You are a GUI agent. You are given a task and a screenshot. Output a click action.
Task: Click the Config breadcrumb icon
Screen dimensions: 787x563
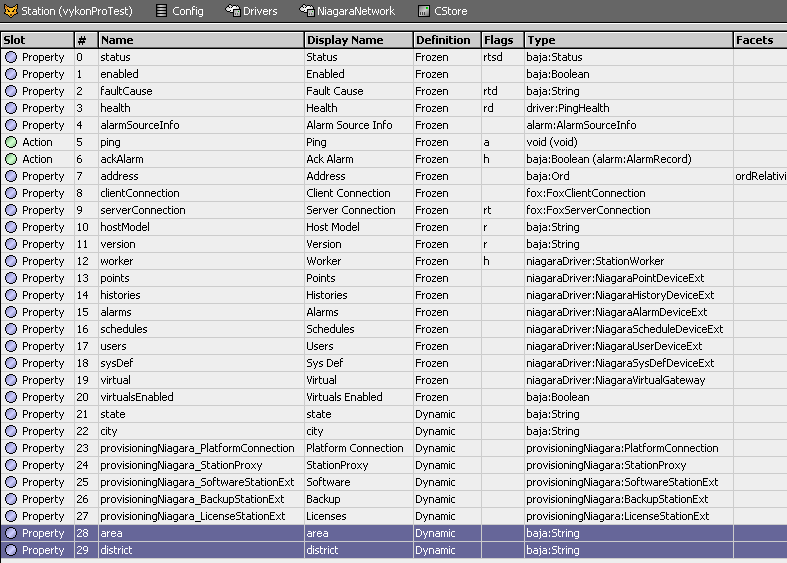click(162, 11)
